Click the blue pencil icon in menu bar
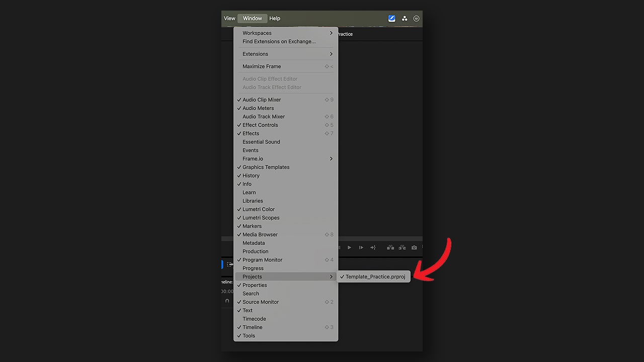The width and height of the screenshot is (644, 362). pos(391,19)
